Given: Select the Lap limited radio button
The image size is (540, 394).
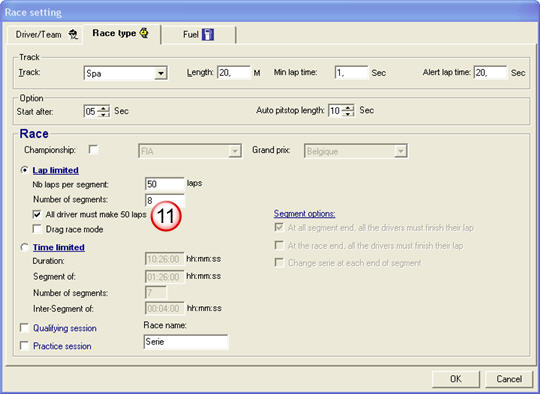Looking at the screenshot, I should click(24, 170).
